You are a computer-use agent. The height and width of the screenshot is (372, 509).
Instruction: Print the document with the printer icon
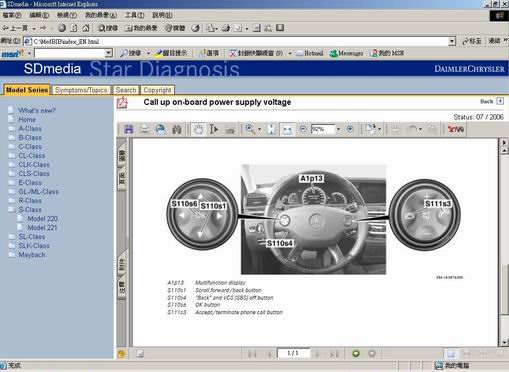[x=144, y=129]
